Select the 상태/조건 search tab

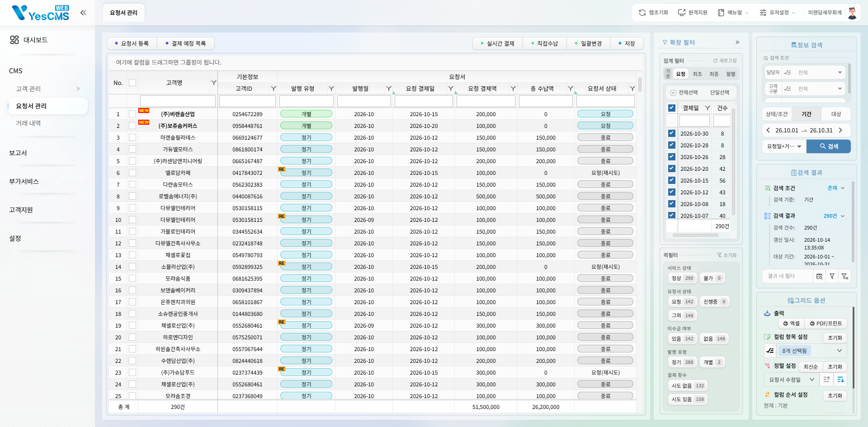click(x=777, y=114)
